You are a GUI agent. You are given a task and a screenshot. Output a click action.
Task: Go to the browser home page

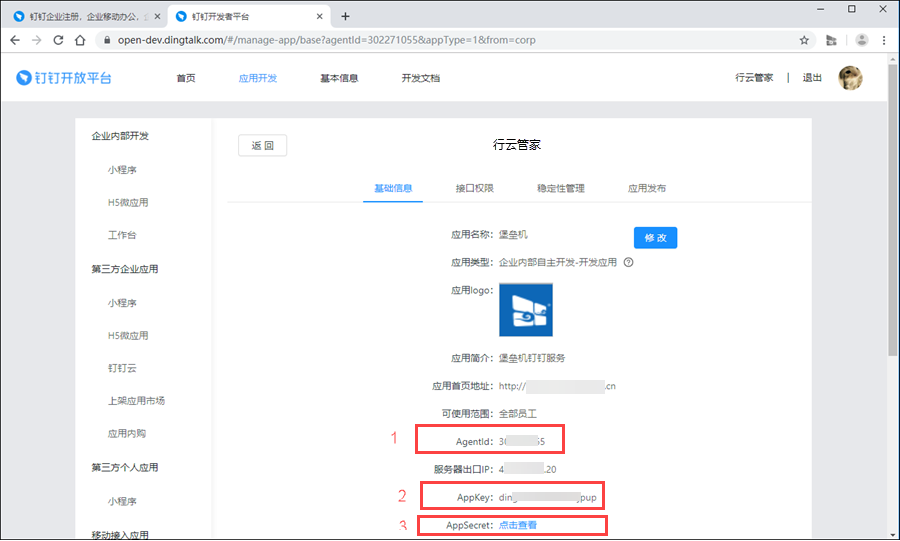coord(80,40)
